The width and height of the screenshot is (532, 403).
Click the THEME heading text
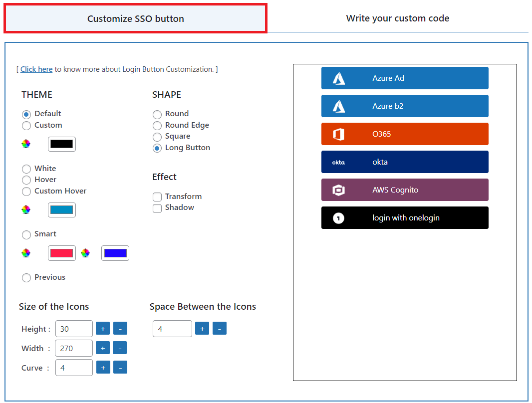coord(36,95)
